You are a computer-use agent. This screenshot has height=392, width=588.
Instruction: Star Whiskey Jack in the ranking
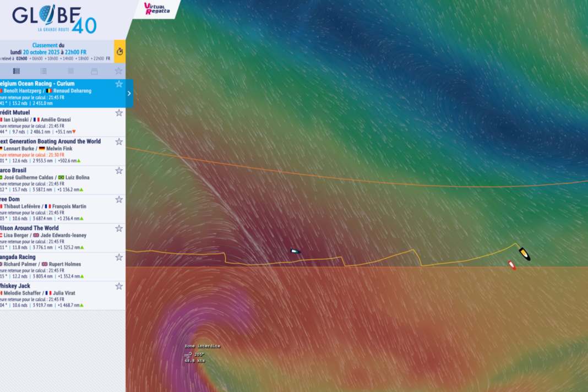point(119,286)
